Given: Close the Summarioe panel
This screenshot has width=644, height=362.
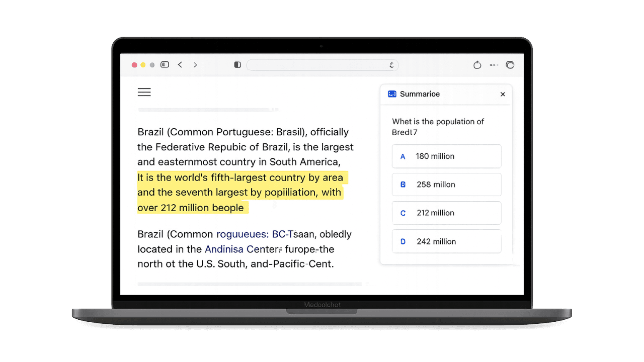Looking at the screenshot, I should tap(503, 94).
